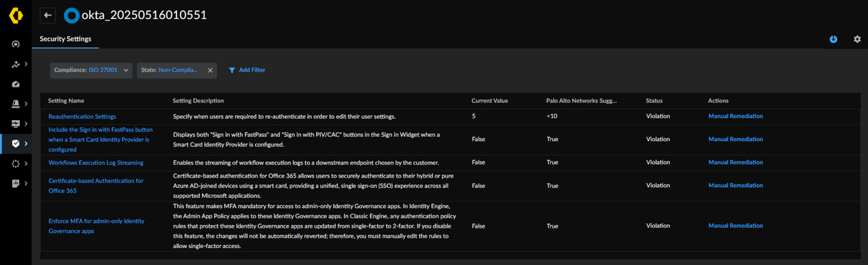This screenshot has width=868, height=265.
Task: Expand chevron next to alert bell icon
Action: click(x=26, y=104)
